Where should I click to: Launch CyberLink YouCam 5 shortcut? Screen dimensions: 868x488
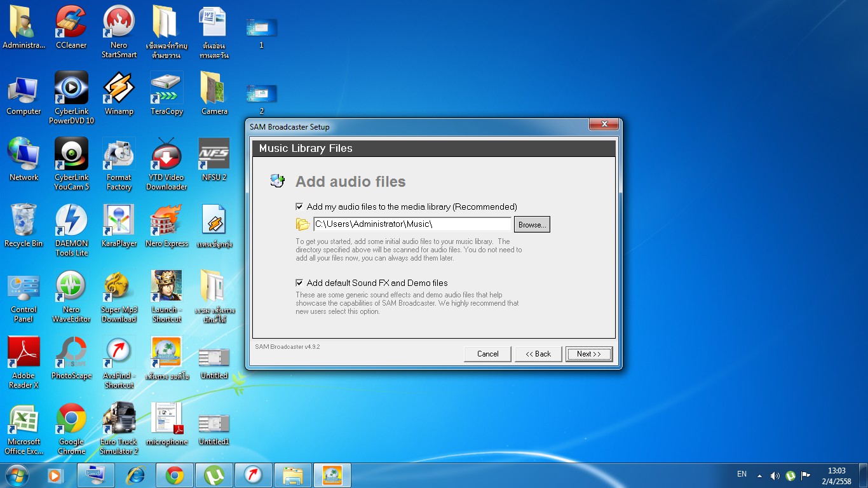click(71, 165)
